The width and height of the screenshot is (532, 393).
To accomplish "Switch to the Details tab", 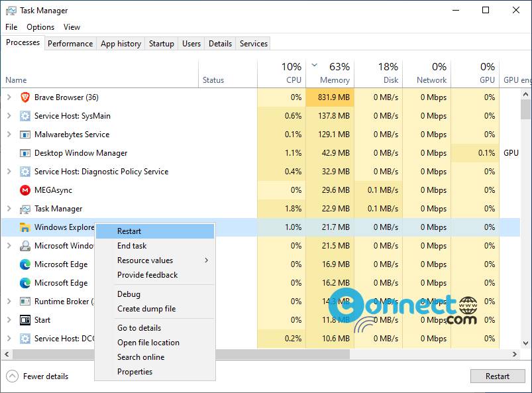I will pos(220,44).
